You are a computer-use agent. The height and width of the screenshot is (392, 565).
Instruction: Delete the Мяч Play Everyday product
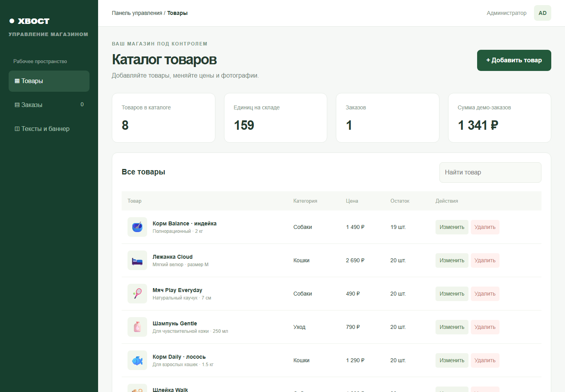485,294
